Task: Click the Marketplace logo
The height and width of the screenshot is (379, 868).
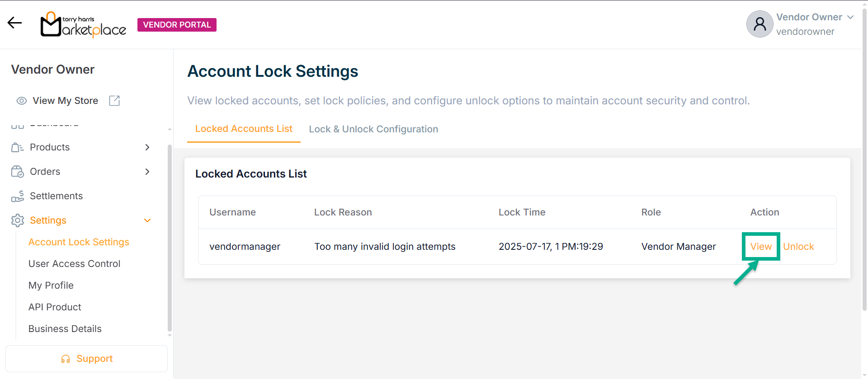Action: pyautogui.click(x=84, y=25)
